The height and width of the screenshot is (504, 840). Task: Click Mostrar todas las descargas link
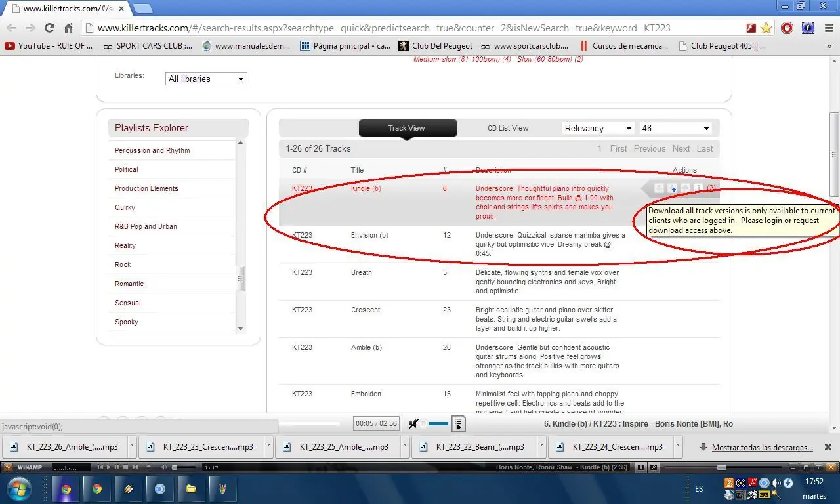pyautogui.click(x=763, y=447)
